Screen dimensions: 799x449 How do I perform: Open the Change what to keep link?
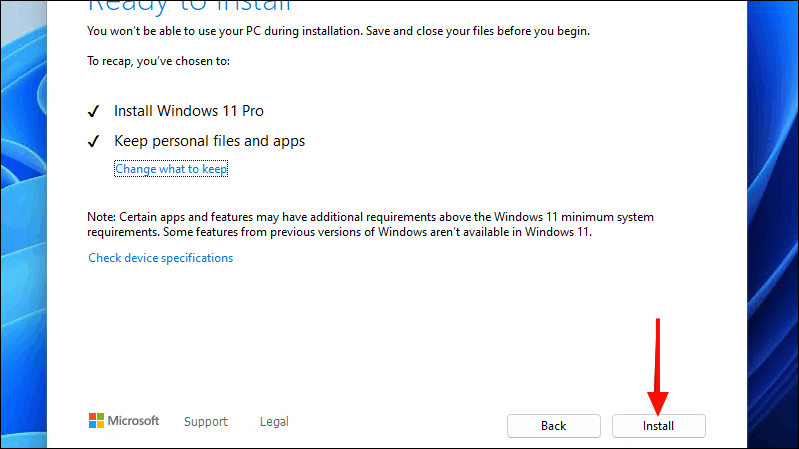[171, 169]
